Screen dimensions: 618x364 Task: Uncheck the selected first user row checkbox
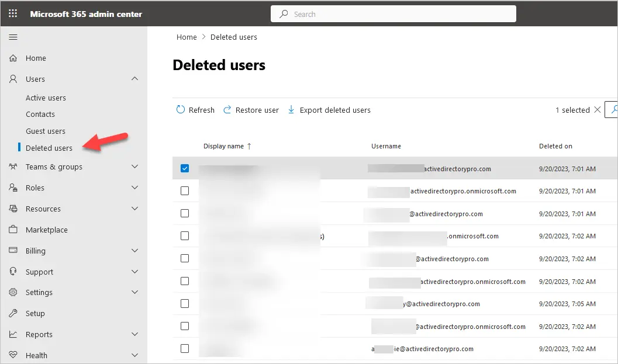tap(184, 168)
